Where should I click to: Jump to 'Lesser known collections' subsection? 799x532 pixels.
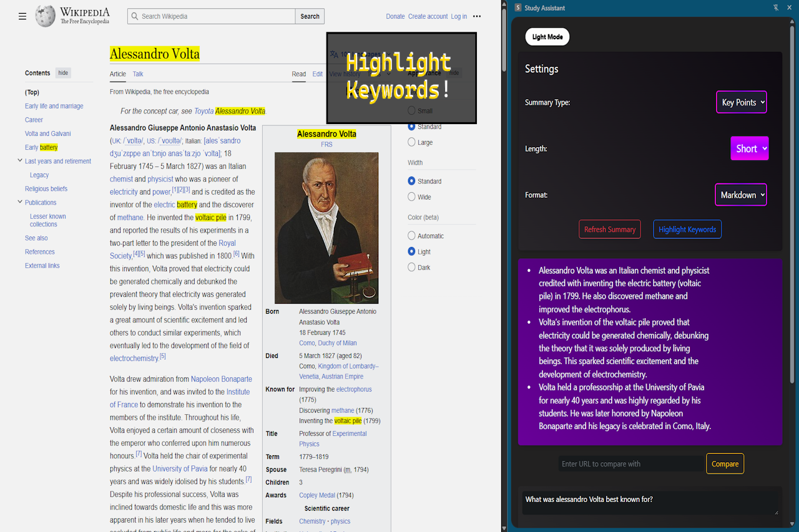click(x=48, y=220)
